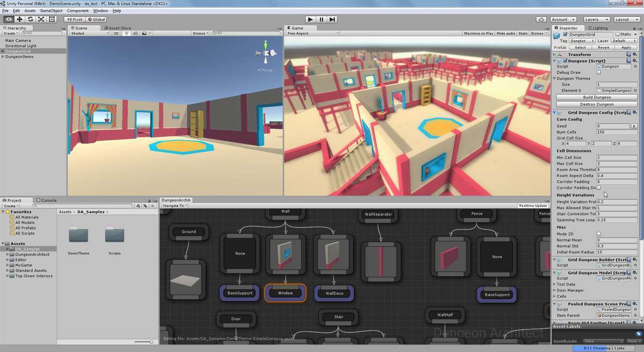
Task: Click the Pause button
Action: click(321, 19)
